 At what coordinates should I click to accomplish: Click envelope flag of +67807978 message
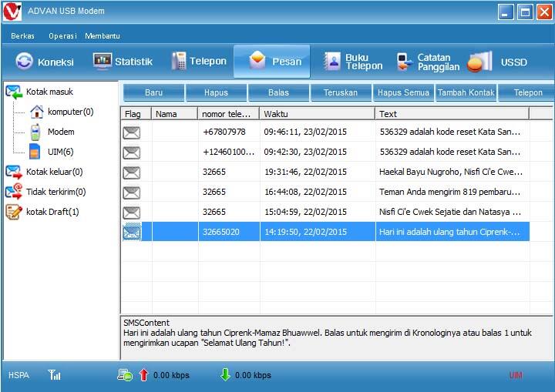click(132, 132)
